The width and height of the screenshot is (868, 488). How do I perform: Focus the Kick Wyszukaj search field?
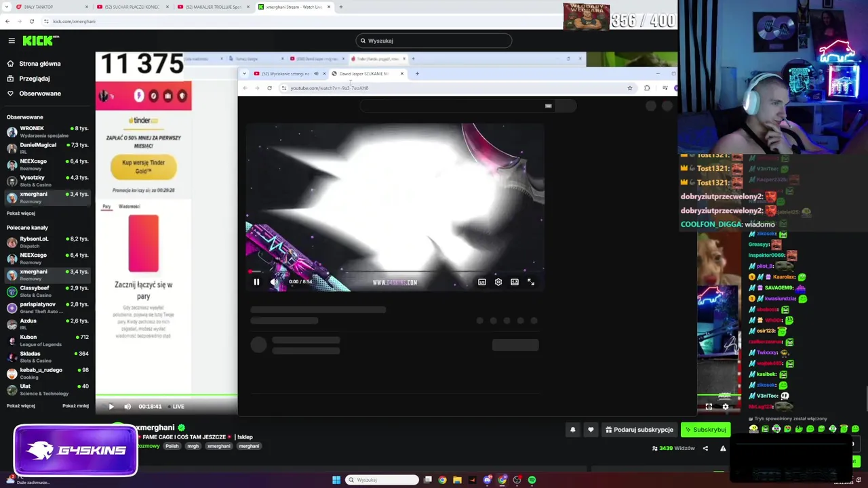[x=433, y=41]
